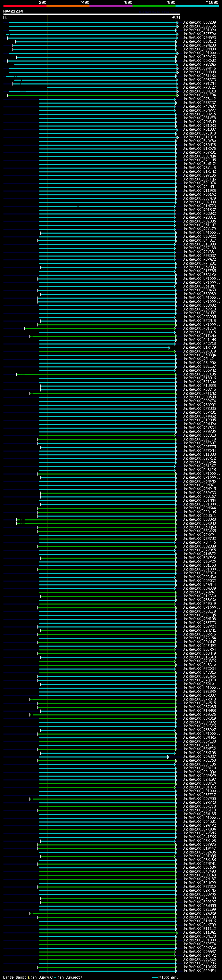
Task: Click the cyan ~100% identity legend segment
Action: tap(197, 6)
